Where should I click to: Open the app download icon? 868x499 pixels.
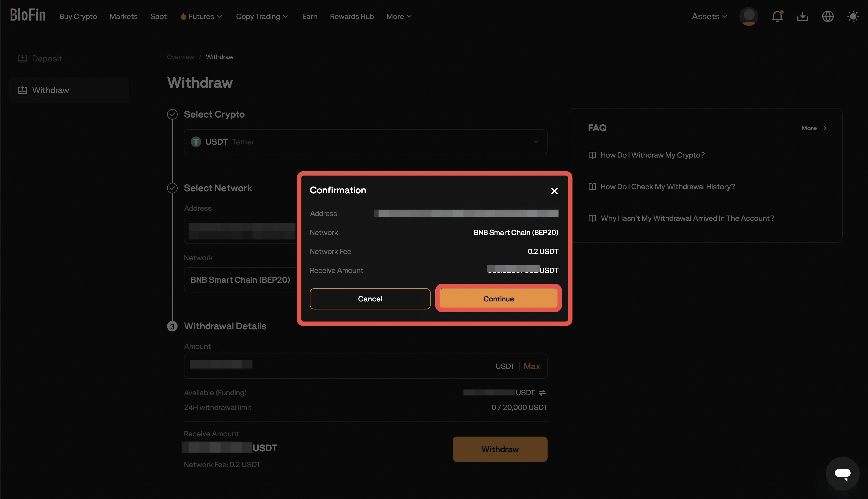coord(802,16)
